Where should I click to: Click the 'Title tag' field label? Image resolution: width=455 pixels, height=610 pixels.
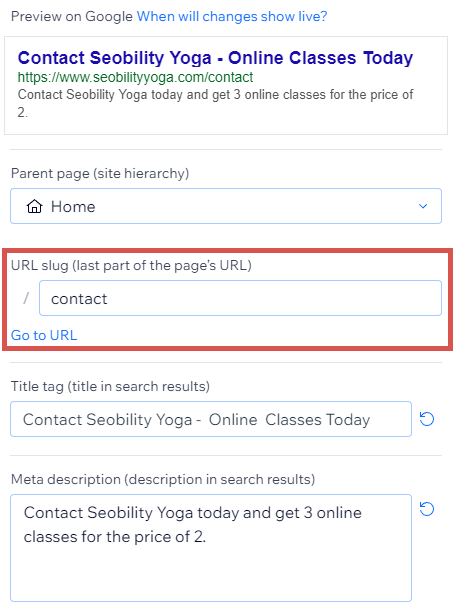110,386
